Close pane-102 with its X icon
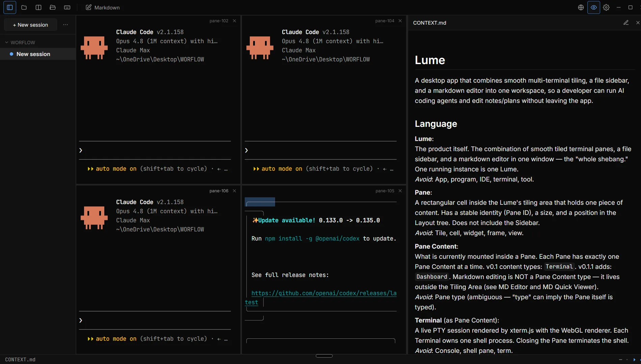This screenshot has height=364, width=641. (x=234, y=21)
